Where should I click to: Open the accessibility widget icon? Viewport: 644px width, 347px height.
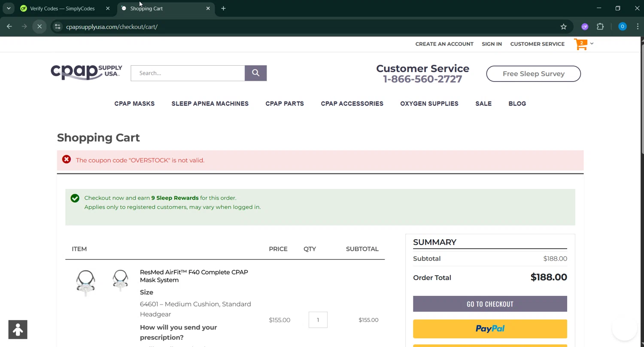point(18,329)
